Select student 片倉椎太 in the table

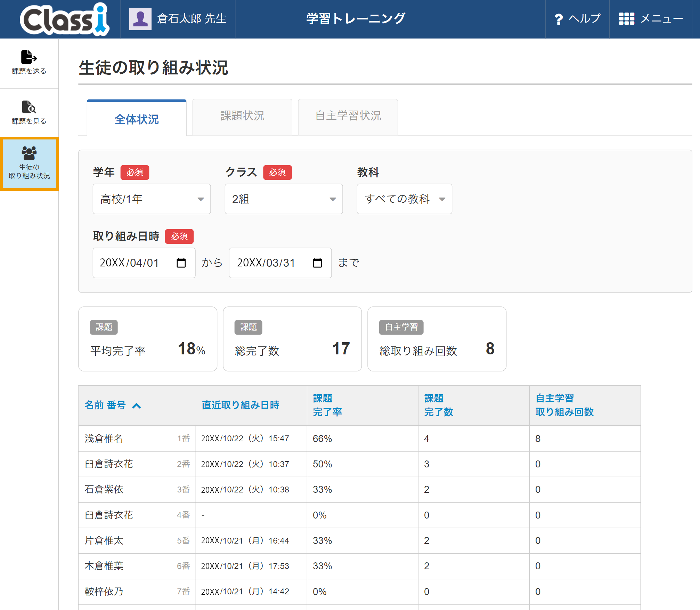(x=104, y=540)
